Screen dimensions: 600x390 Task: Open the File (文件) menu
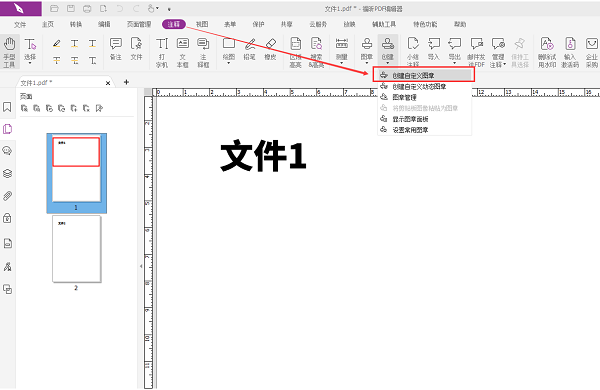tap(20, 24)
